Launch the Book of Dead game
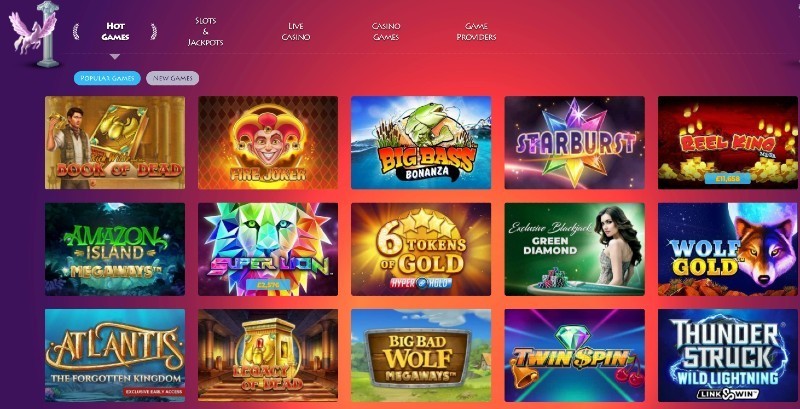This screenshot has width=800, height=409. [x=115, y=143]
